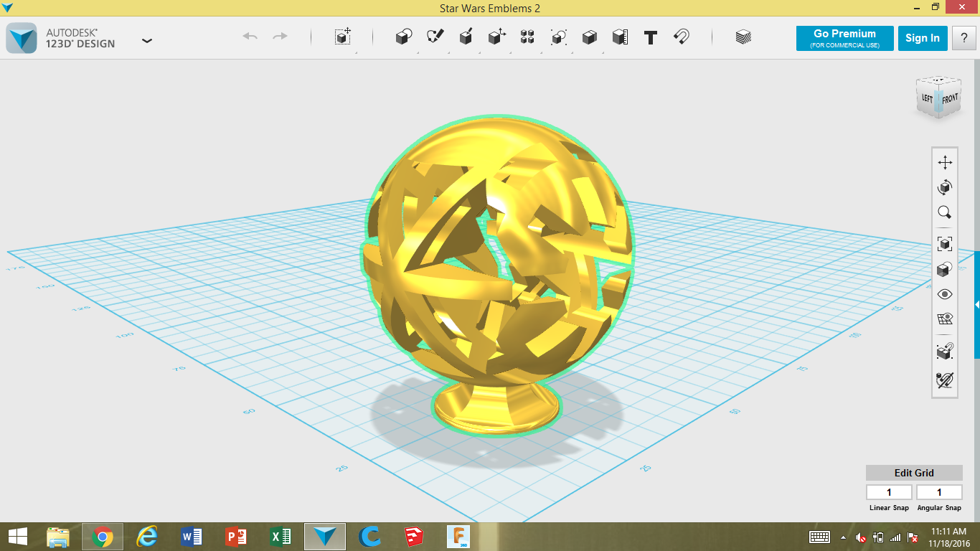Open the Action Center flag icon
Viewport: 980px width, 551px height.
[x=913, y=537]
